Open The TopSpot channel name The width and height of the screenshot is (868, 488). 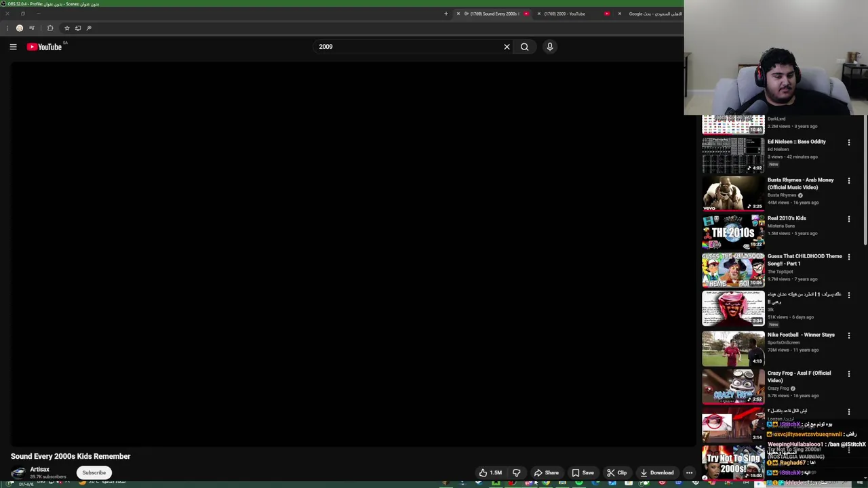tap(780, 272)
